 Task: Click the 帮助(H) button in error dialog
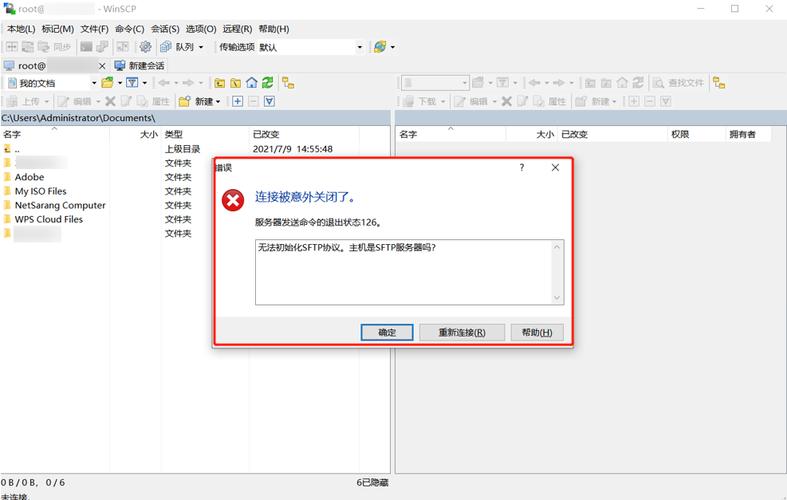tap(537, 332)
